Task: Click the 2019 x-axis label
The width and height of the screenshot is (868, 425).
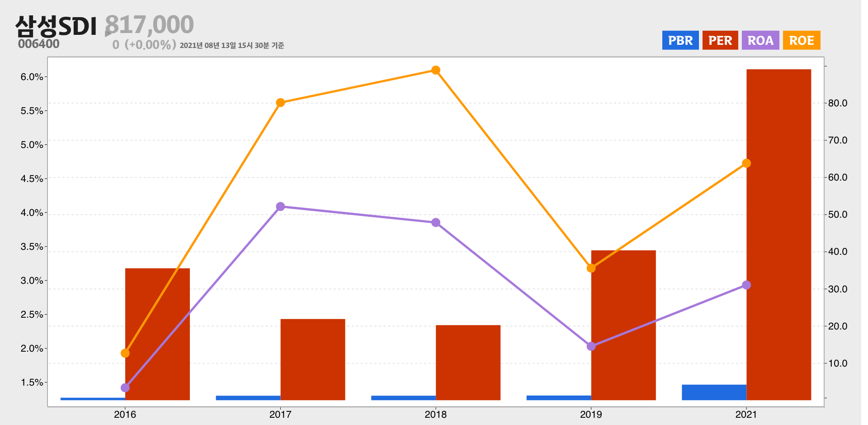Action: pos(591,414)
